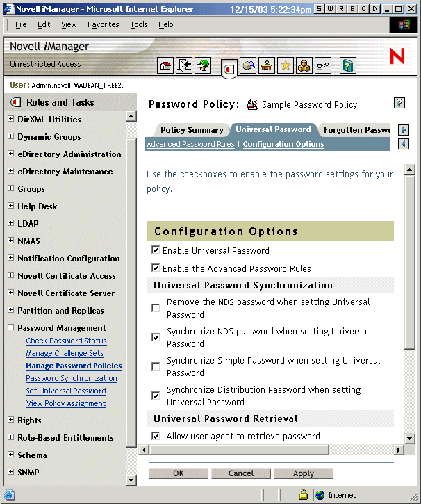This screenshot has height=504, width=421.
Task: Click the tree login icon
Action: coord(203,65)
